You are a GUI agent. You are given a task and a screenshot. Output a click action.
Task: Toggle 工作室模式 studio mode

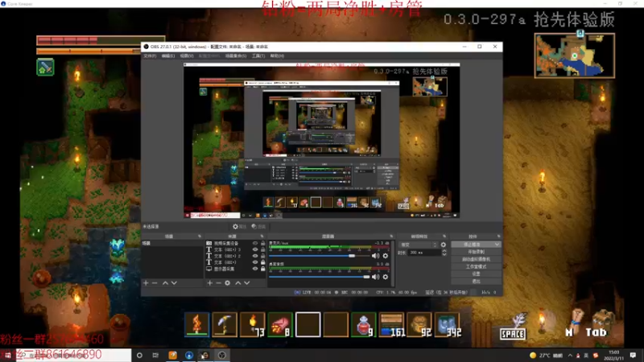tap(476, 266)
